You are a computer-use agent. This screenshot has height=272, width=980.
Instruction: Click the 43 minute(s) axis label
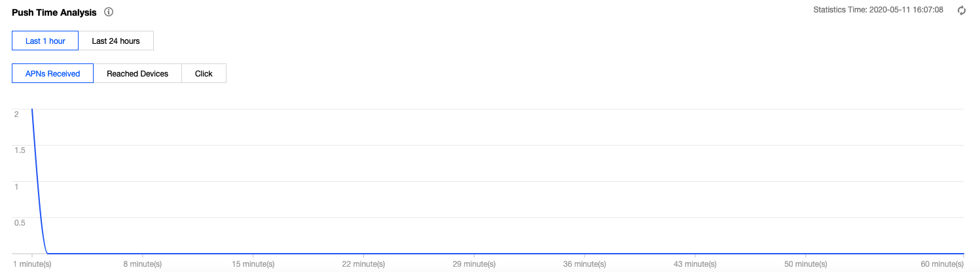[695, 263]
